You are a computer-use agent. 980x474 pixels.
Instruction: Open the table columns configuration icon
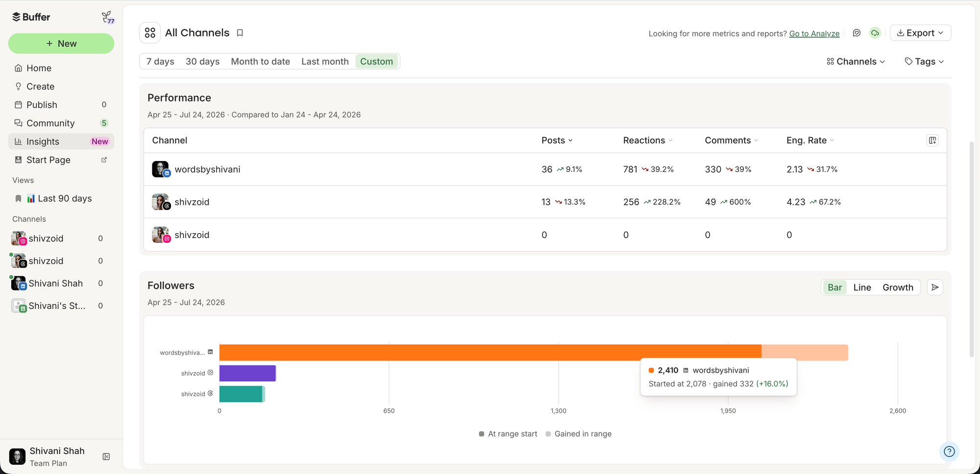pyautogui.click(x=932, y=141)
